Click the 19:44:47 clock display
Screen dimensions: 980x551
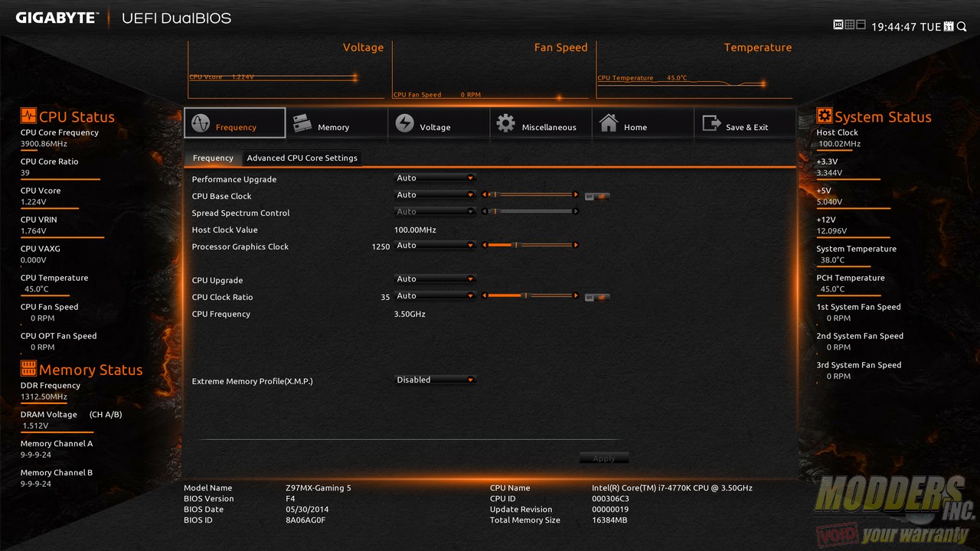[x=894, y=27]
